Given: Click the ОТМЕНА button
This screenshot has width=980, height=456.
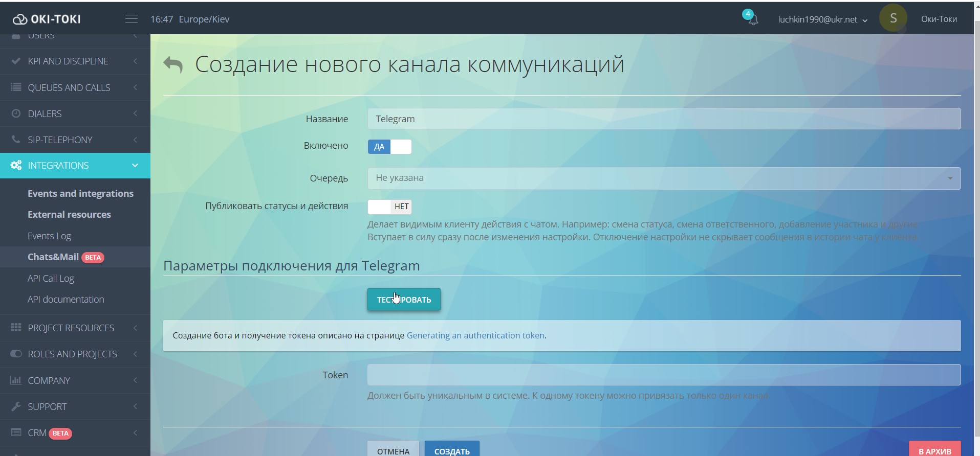Looking at the screenshot, I should point(393,449).
